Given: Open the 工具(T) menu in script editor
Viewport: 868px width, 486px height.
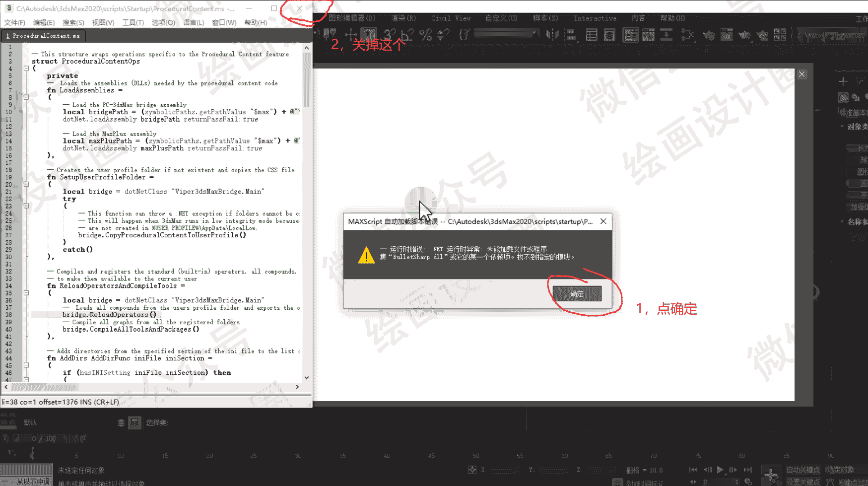Looking at the screenshot, I should point(133,22).
